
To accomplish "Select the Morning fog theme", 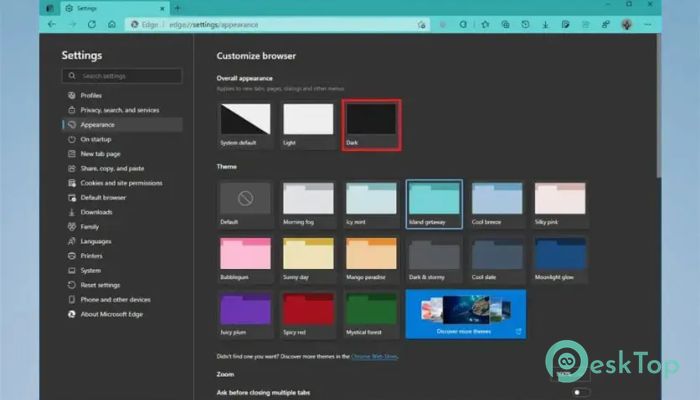I will click(x=308, y=204).
